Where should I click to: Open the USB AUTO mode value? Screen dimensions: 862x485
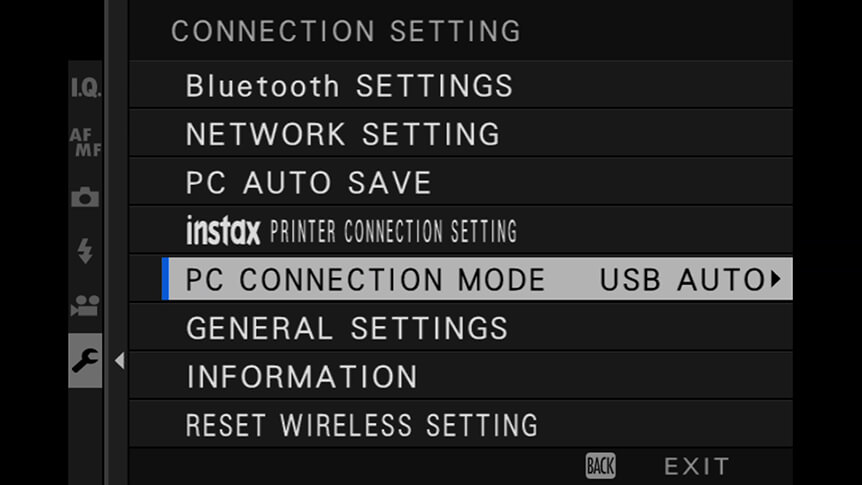pos(682,279)
